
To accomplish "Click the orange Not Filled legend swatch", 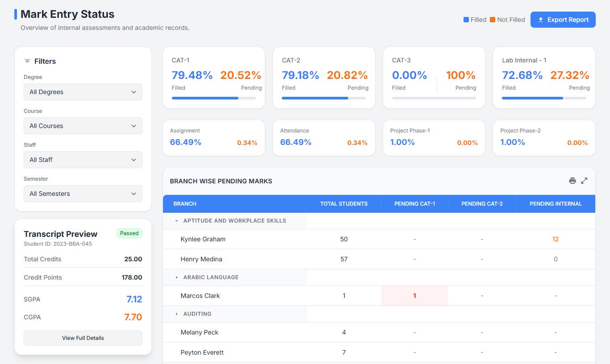I will pos(493,20).
